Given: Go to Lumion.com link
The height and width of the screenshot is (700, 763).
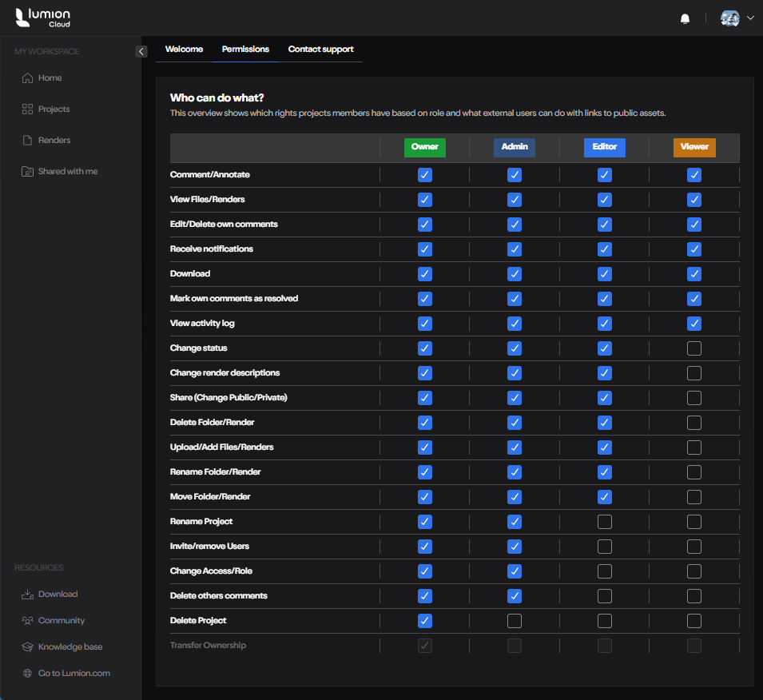Looking at the screenshot, I should [x=74, y=674].
